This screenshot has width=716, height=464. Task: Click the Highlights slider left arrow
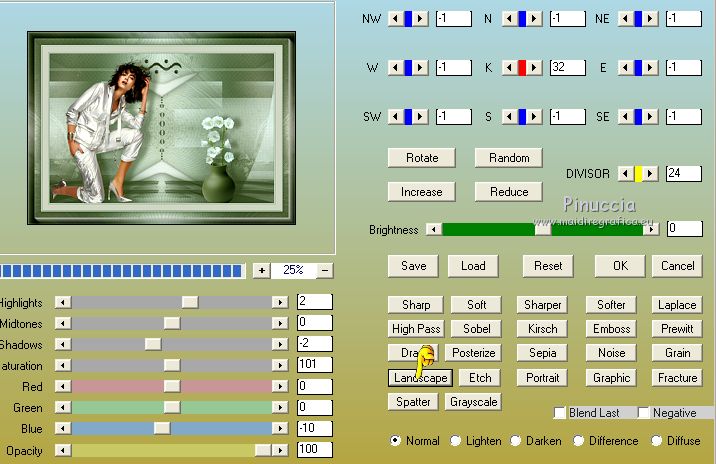[x=63, y=302]
